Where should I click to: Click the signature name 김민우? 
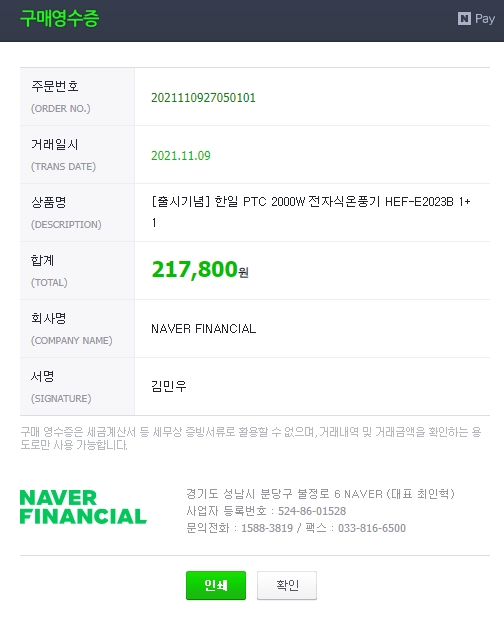[x=169, y=386]
